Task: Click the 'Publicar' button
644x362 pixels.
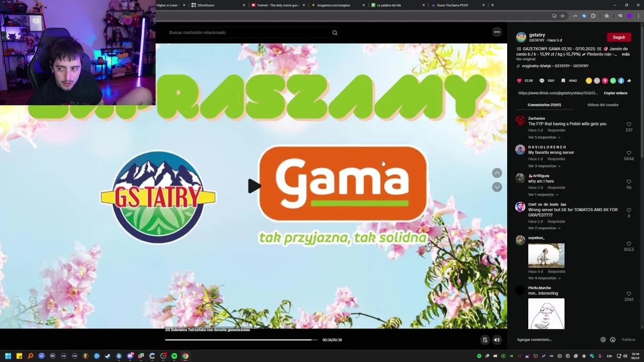Action: click(x=628, y=340)
